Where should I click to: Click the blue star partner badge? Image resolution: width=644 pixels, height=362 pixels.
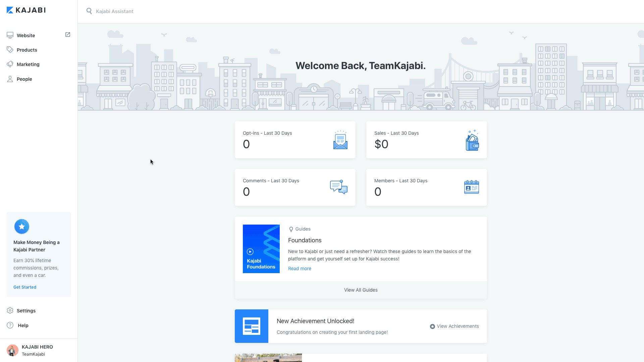22,227
